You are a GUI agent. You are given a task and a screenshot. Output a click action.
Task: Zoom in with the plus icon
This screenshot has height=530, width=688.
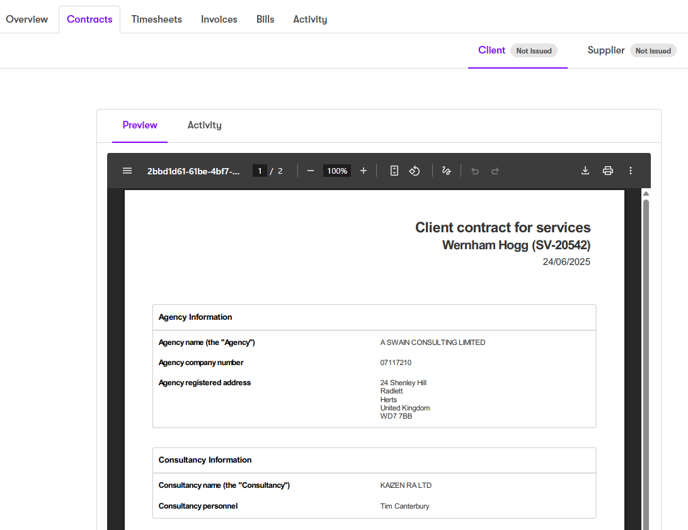[363, 171]
